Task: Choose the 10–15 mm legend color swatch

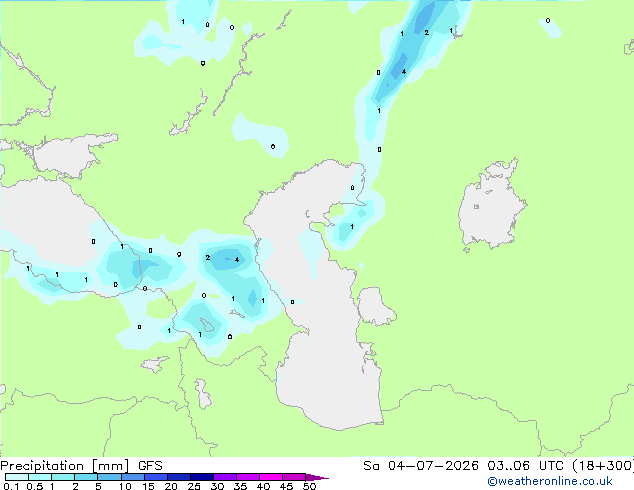Action: coord(132,477)
